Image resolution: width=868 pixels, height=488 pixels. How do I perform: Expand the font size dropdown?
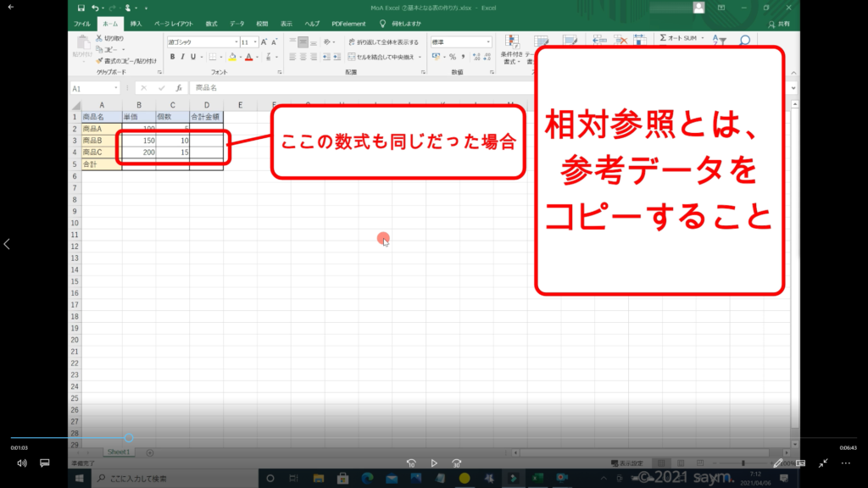[x=253, y=42]
